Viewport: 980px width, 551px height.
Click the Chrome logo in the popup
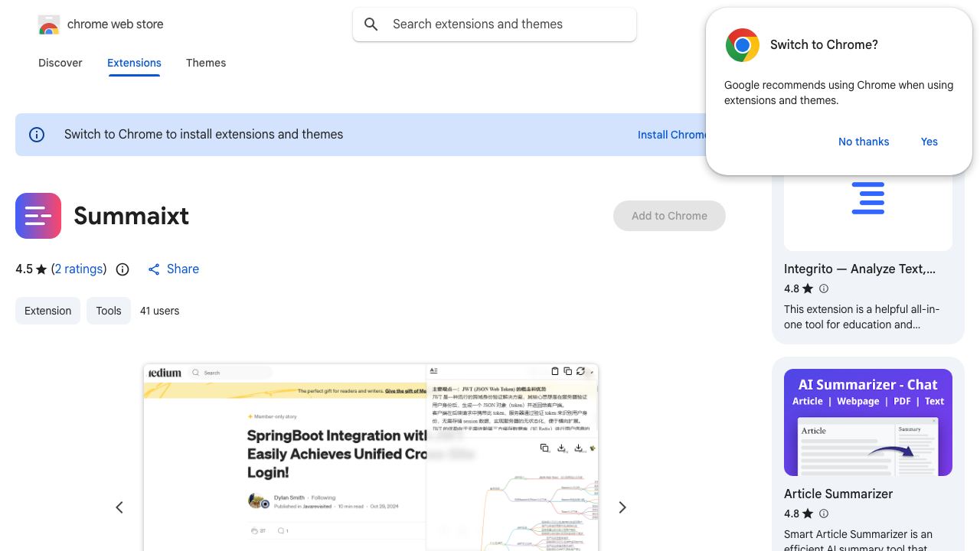coord(743,45)
